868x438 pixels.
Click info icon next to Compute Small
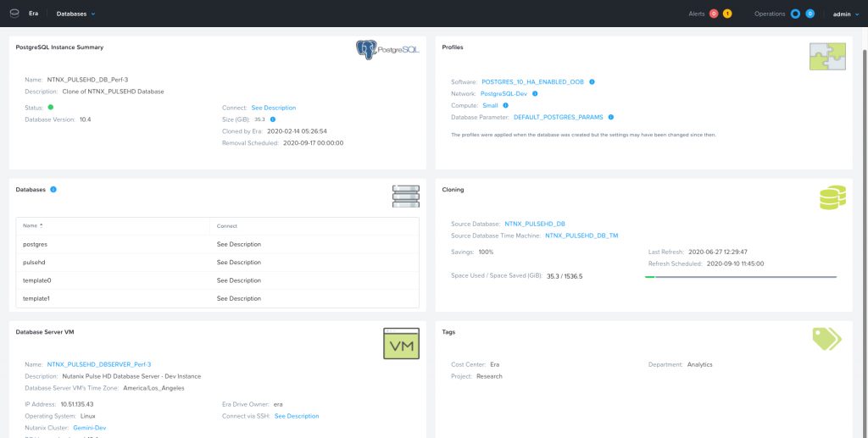(x=507, y=105)
